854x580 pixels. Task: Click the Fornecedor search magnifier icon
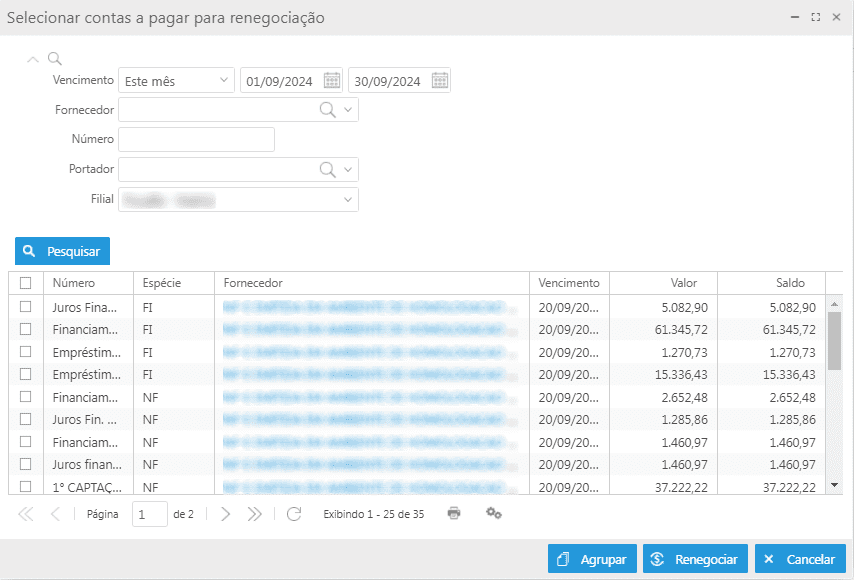[x=327, y=110]
